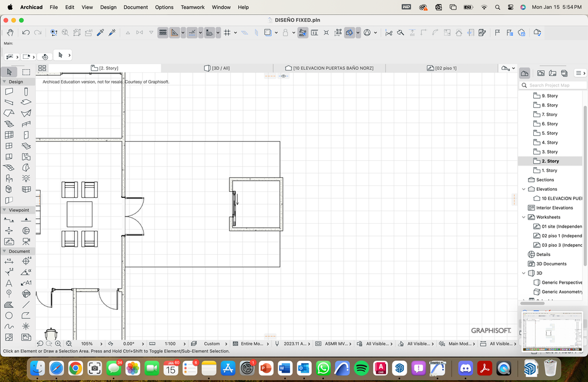This screenshot has width=588, height=382.
Task: Collapse the Elevations branch in Project Map
Action: coord(523,189)
